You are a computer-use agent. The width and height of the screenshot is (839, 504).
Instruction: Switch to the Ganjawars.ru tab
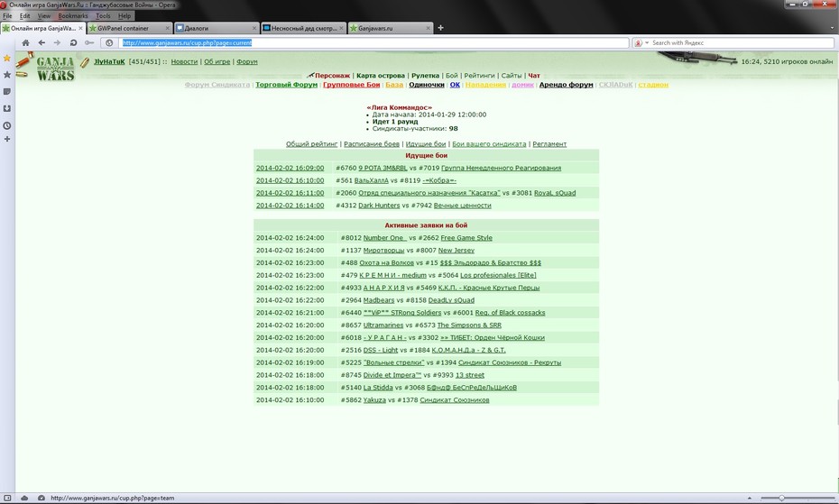(x=390, y=28)
